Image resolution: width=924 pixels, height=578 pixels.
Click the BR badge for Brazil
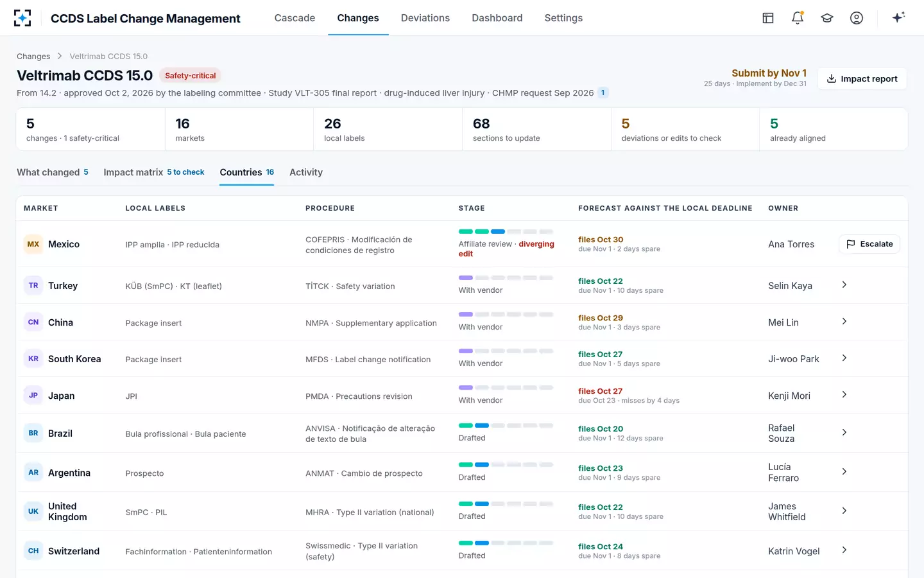33,433
